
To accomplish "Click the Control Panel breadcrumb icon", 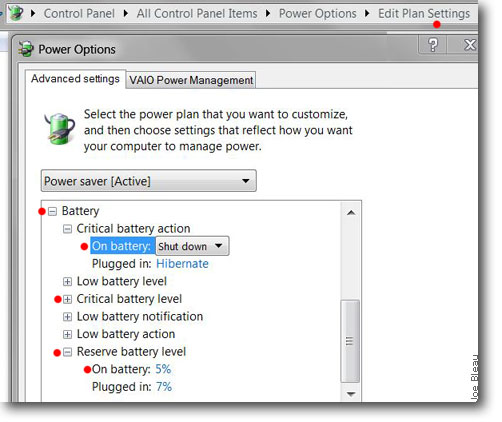I will coord(15,13).
